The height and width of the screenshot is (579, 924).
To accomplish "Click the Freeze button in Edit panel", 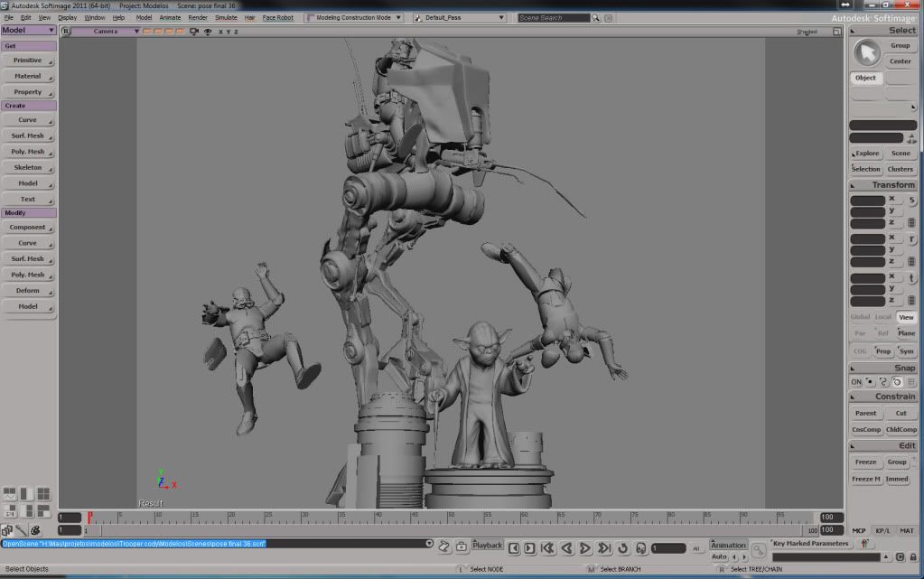I will point(865,462).
